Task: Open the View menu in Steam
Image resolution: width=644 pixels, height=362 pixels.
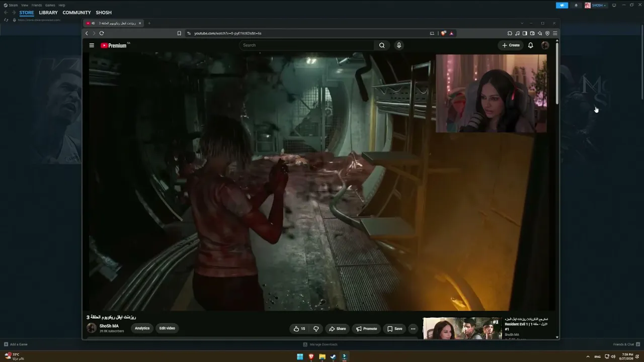Action: (x=25, y=5)
